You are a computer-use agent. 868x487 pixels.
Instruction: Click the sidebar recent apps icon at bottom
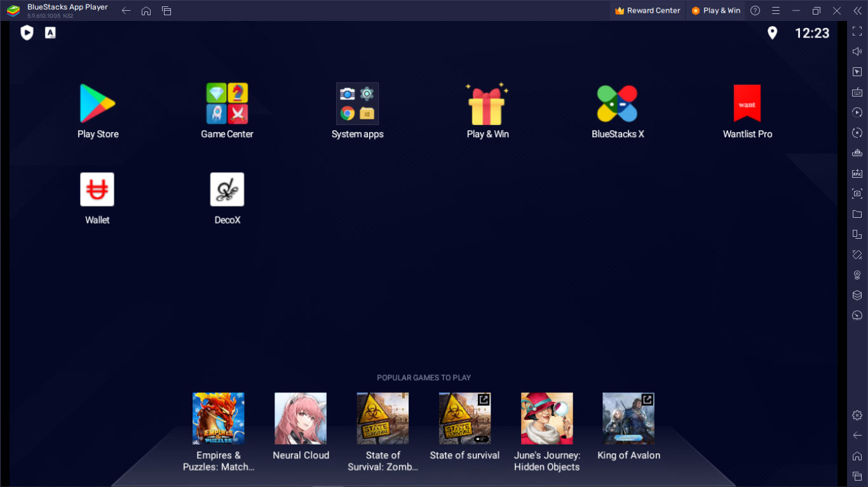tap(857, 476)
